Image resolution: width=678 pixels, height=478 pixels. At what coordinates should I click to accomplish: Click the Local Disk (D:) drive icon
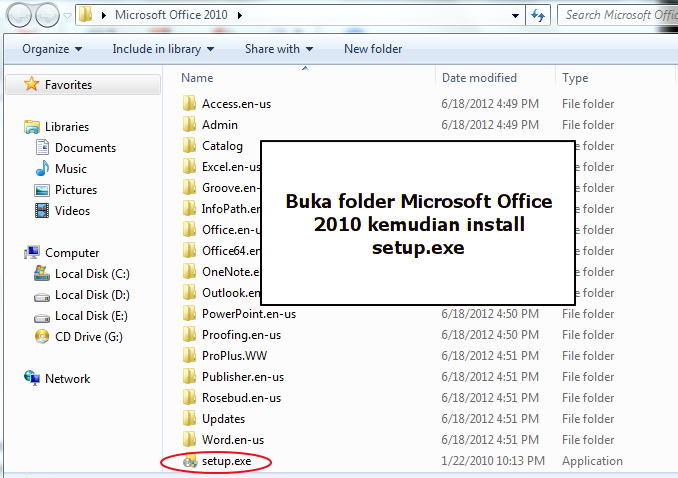[x=42, y=297]
